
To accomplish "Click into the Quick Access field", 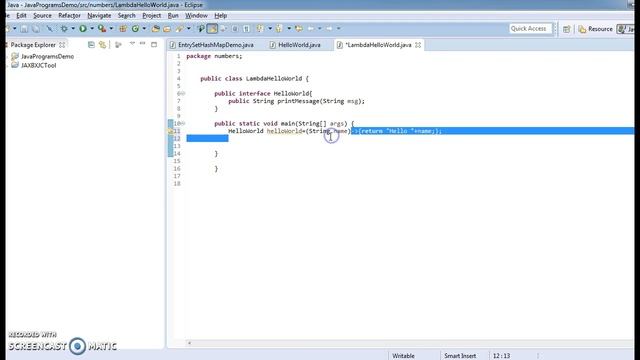I will tap(530, 29).
